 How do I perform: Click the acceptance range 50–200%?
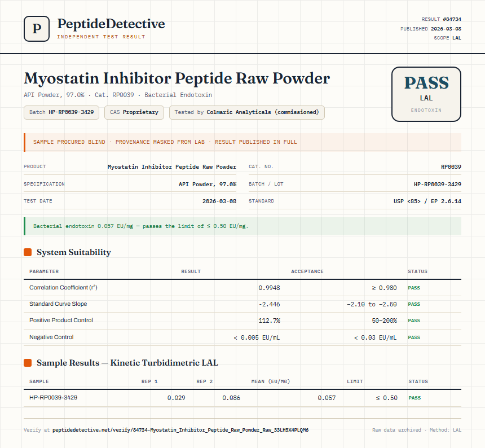384,320
